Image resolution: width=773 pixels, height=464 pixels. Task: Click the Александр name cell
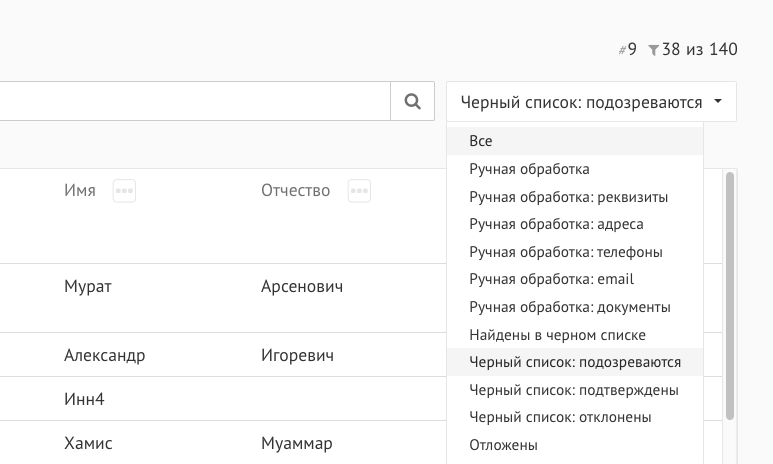pos(105,355)
